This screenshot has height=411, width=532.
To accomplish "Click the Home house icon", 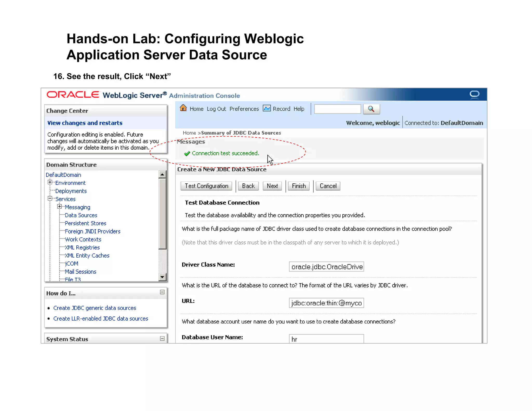I will click(183, 108).
